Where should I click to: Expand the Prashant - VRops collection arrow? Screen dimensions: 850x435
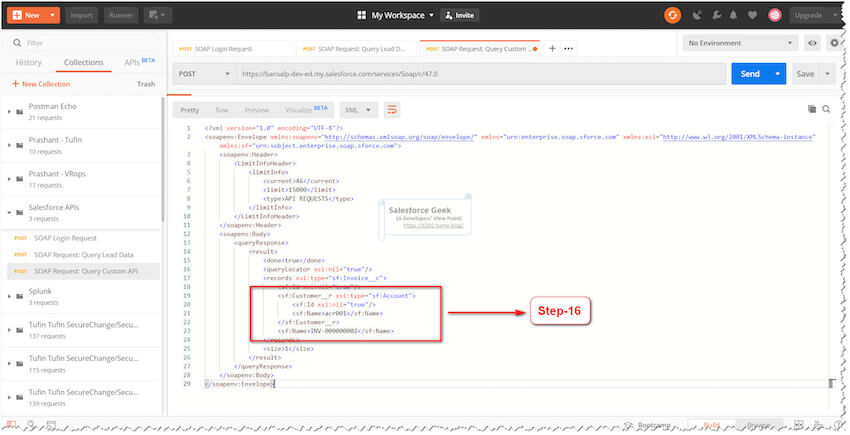coord(9,179)
